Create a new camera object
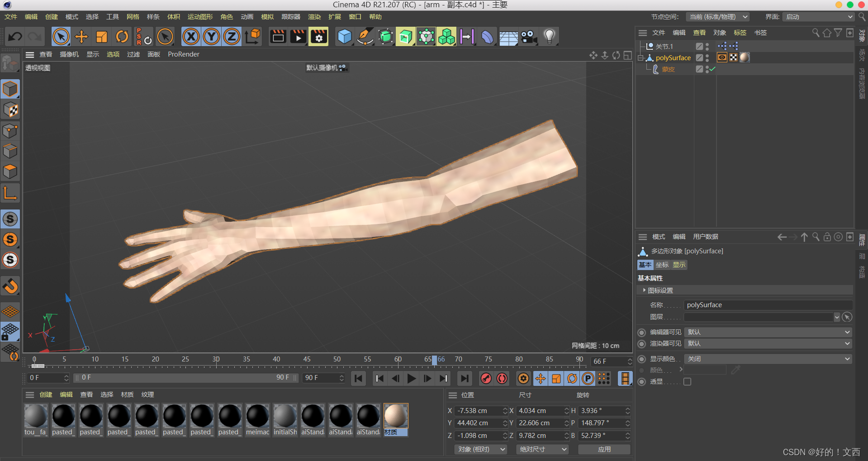The height and width of the screenshot is (461, 868). pyautogui.click(x=529, y=36)
